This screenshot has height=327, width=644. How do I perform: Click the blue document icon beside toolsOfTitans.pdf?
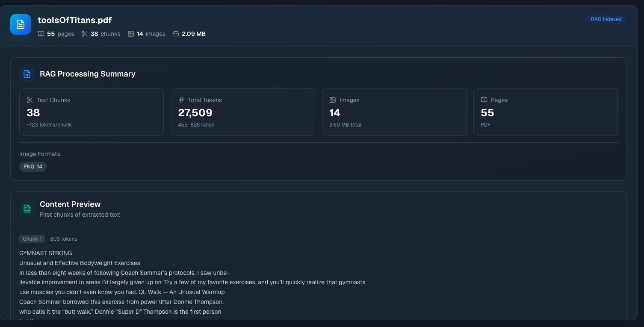[x=21, y=24]
